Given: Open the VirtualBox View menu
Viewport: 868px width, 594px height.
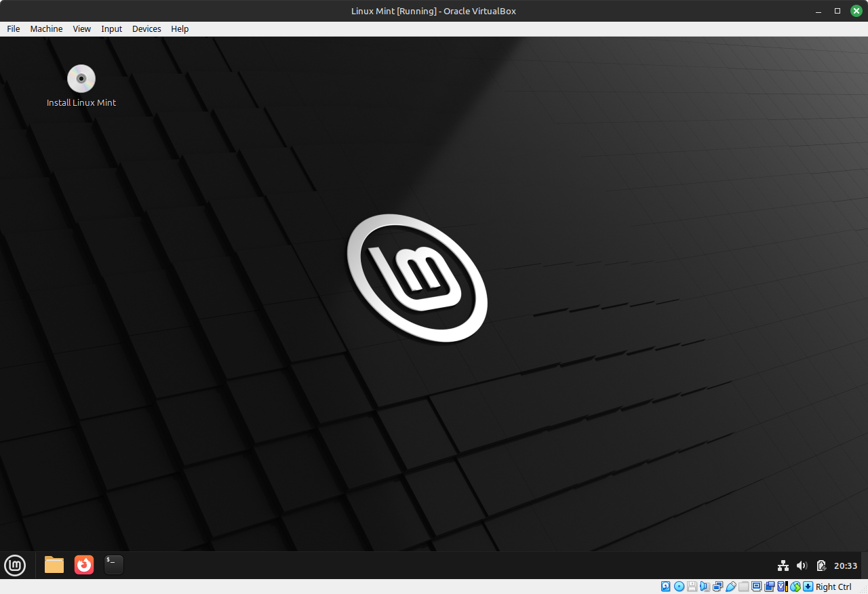Looking at the screenshot, I should click(82, 29).
